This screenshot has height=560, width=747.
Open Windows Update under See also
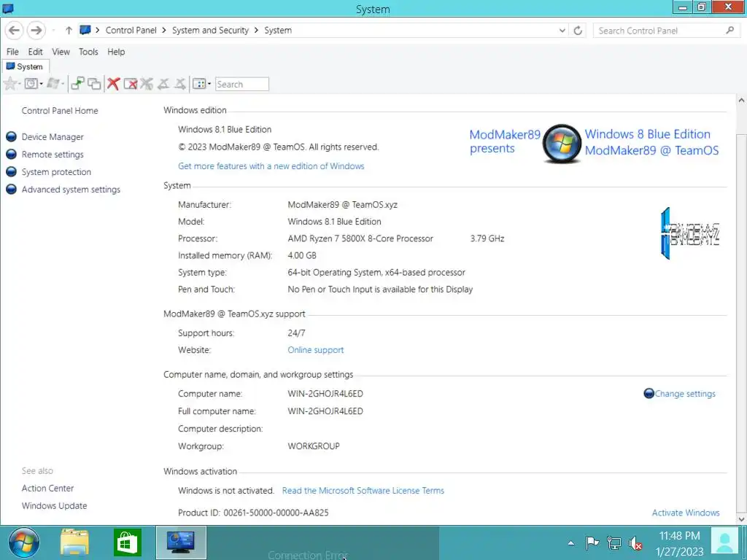[x=54, y=506]
